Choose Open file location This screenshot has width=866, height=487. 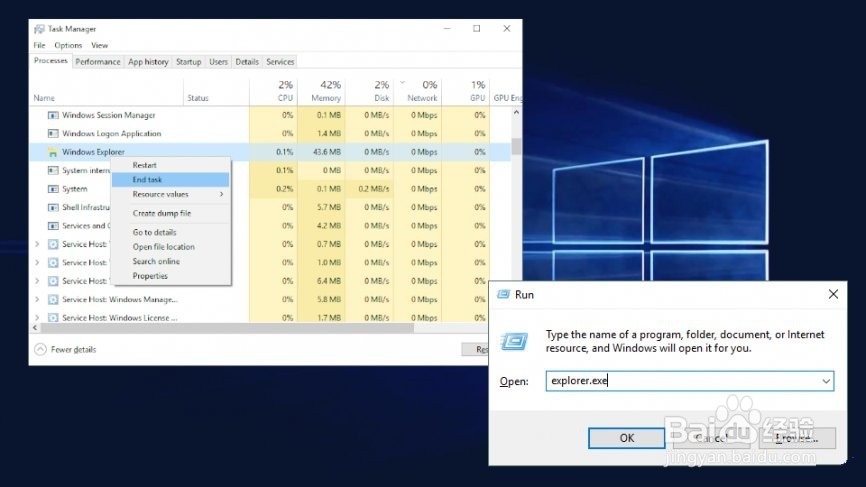point(171,247)
